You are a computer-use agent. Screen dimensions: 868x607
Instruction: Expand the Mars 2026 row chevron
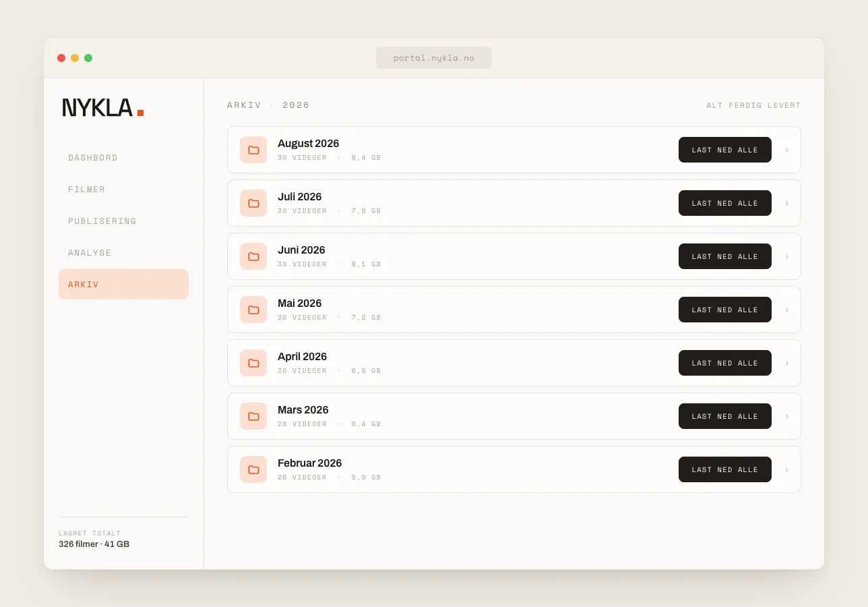pos(786,416)
